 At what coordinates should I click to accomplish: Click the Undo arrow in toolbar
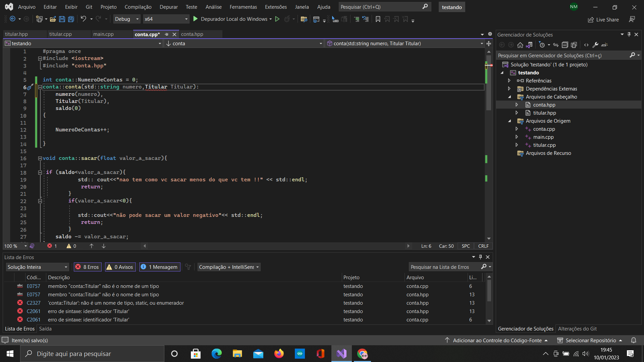84,19
